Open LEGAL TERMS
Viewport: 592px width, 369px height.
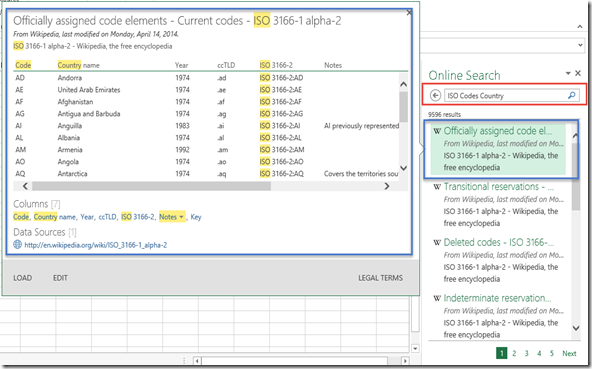coord(380,278)
